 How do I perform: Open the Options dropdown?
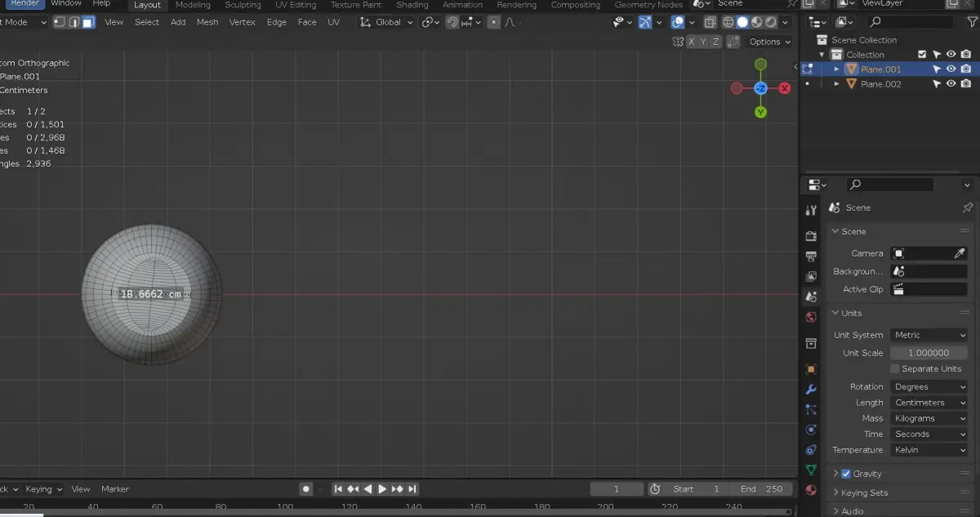pyautogui.click(x=769, y=42)
